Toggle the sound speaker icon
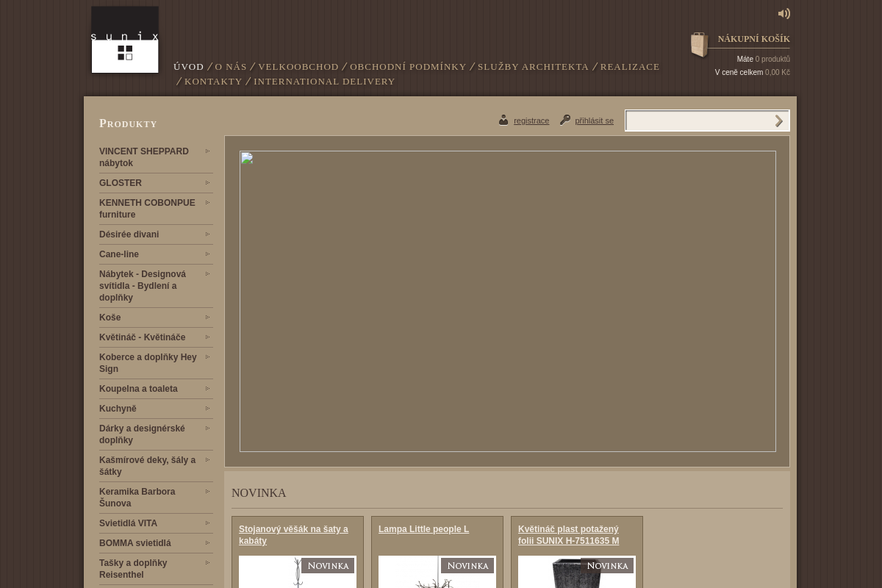 tap(784, 13)
